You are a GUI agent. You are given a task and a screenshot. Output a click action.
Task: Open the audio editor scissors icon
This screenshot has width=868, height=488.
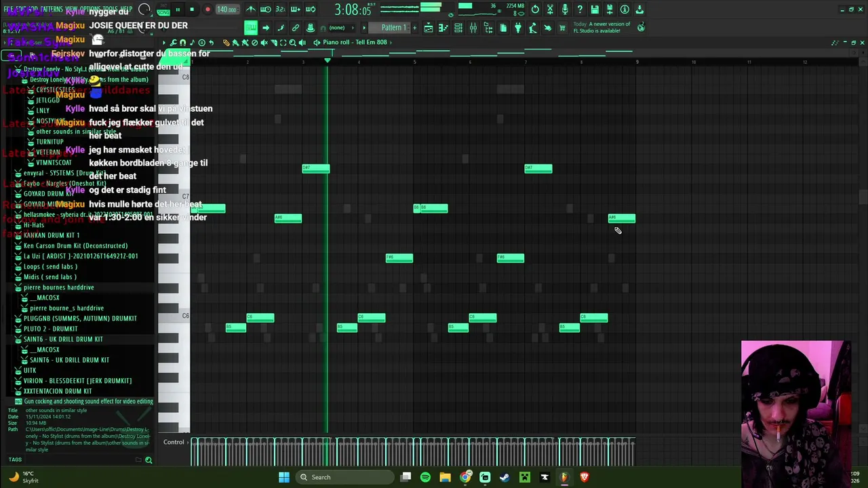tap(550, 9)
